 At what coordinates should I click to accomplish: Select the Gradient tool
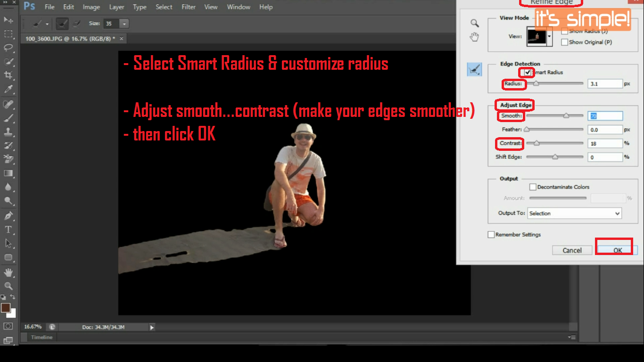point(8,173)
